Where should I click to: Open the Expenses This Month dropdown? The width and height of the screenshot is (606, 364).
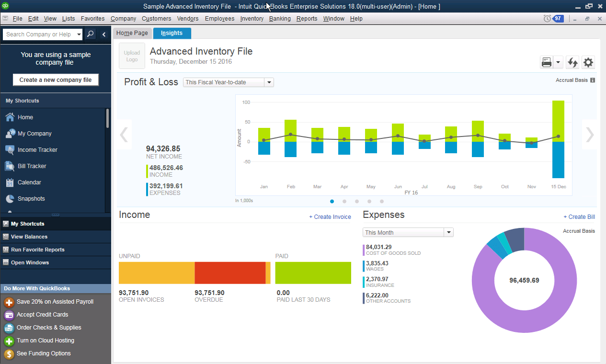coord(448,232)
